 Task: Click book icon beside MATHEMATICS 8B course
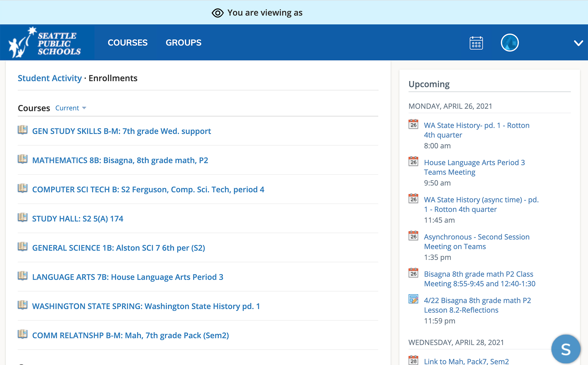click(23, 159)
